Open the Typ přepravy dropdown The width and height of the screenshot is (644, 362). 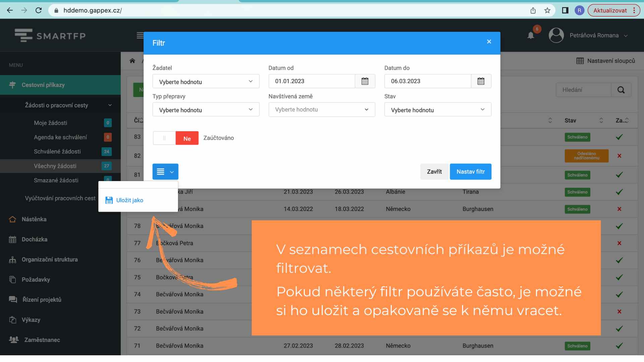[x=206, y=110]
